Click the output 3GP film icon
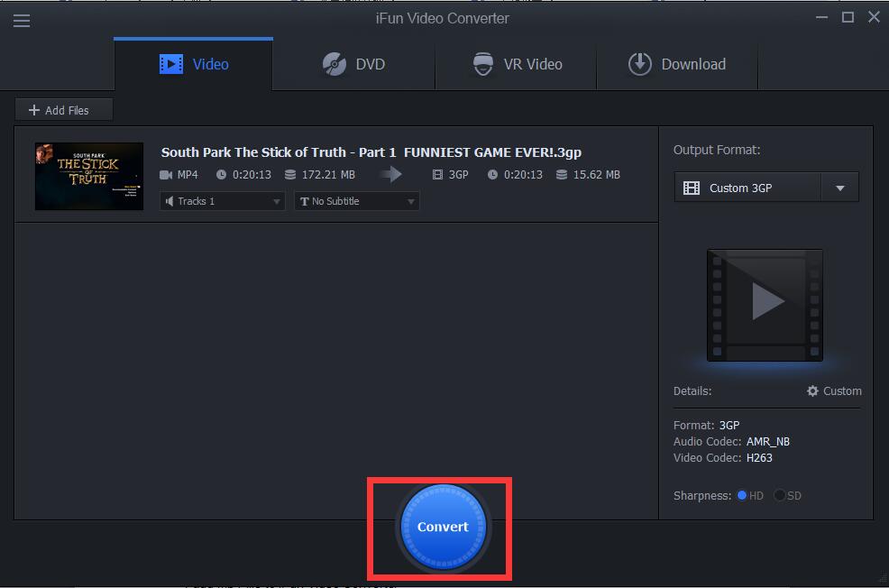889x588 pixels. pyautogui.click(x=437, y=175)
